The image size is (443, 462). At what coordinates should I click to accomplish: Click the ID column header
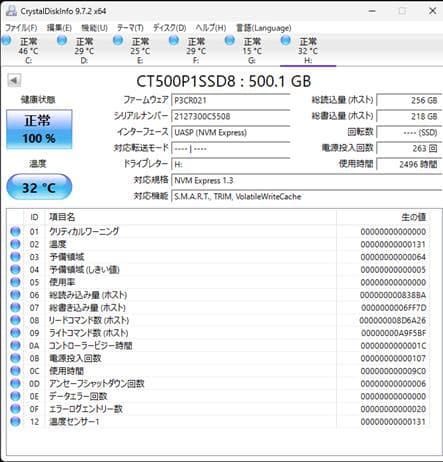[34, 217]
